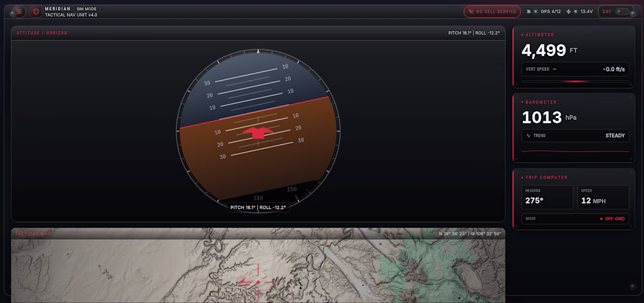
Task: Click the barometer trend waveform icon
Action: coord(528,136)
